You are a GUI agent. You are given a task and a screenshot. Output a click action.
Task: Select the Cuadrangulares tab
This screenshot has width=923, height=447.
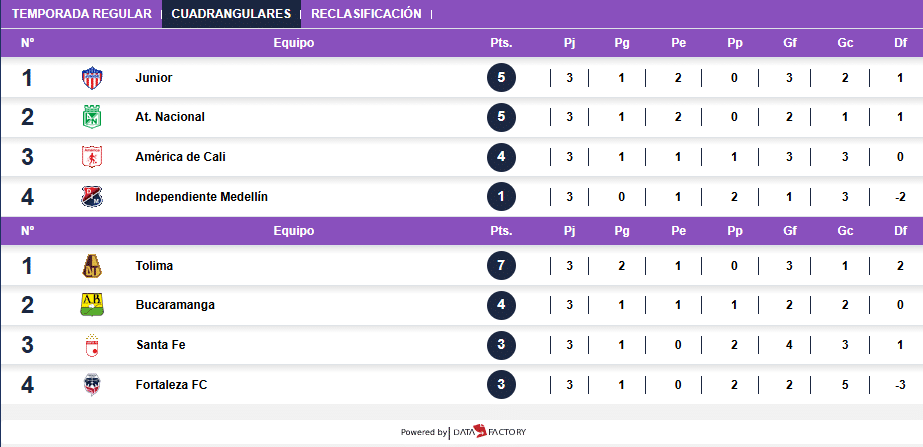coord(231,14)
